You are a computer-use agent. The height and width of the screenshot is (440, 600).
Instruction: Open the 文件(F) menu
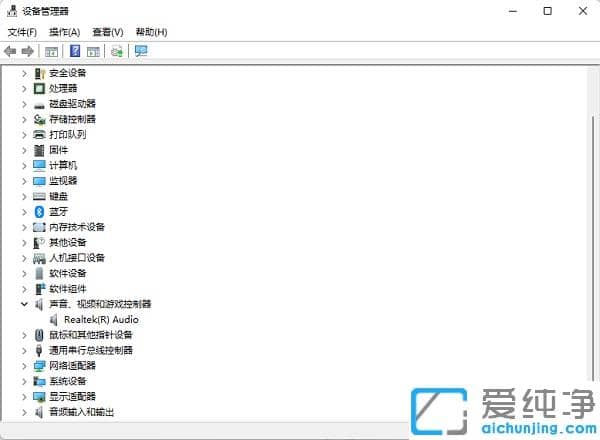point(22,32)
